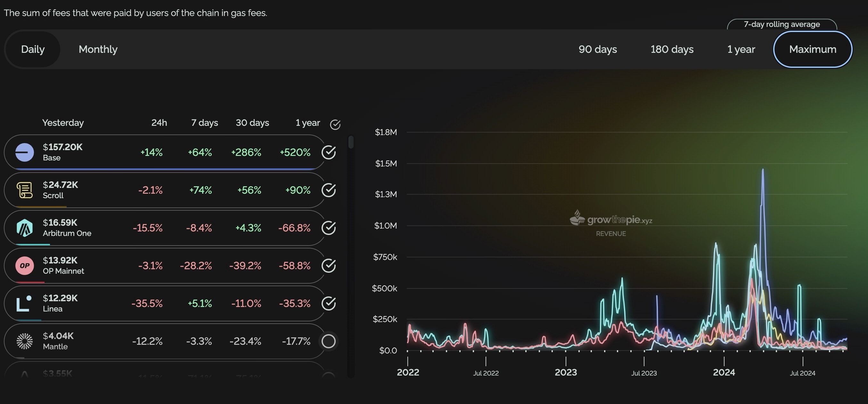The width and height of the screenshot is (868, 404).
Task: Switch to Monthly view
Action: click(x=98, y=50)
